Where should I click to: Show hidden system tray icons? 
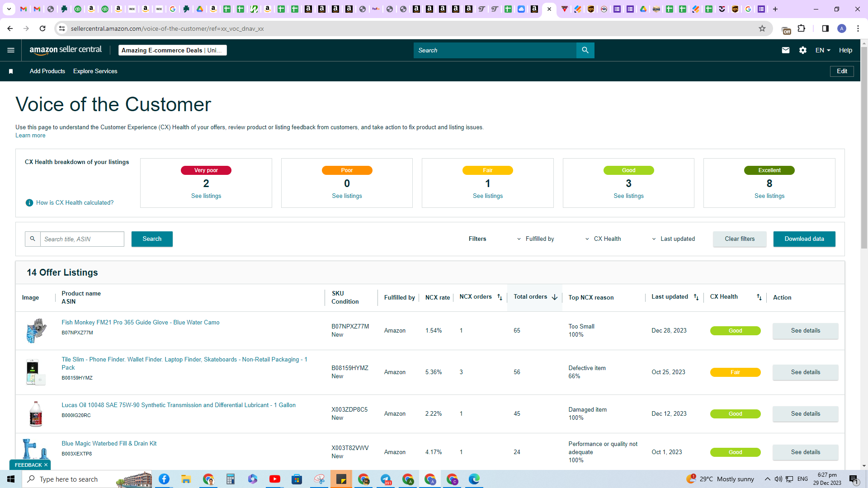(767, 479)
